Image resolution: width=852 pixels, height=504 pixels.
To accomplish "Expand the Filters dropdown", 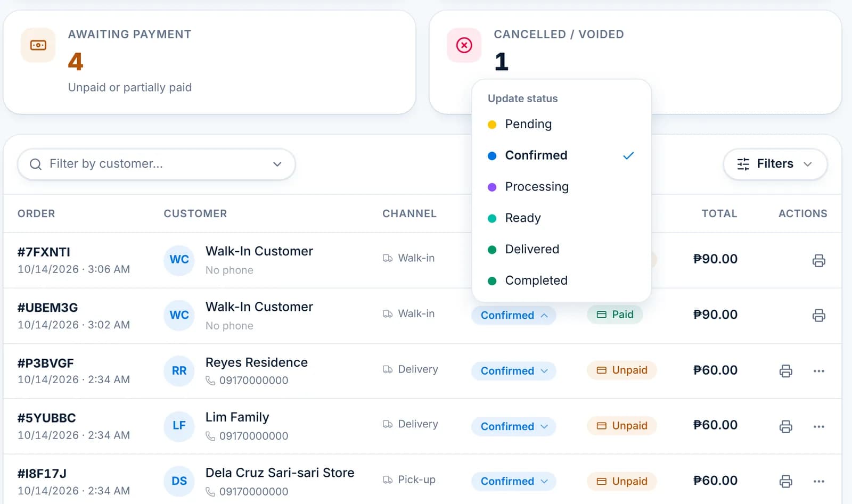I will [775, 164].
